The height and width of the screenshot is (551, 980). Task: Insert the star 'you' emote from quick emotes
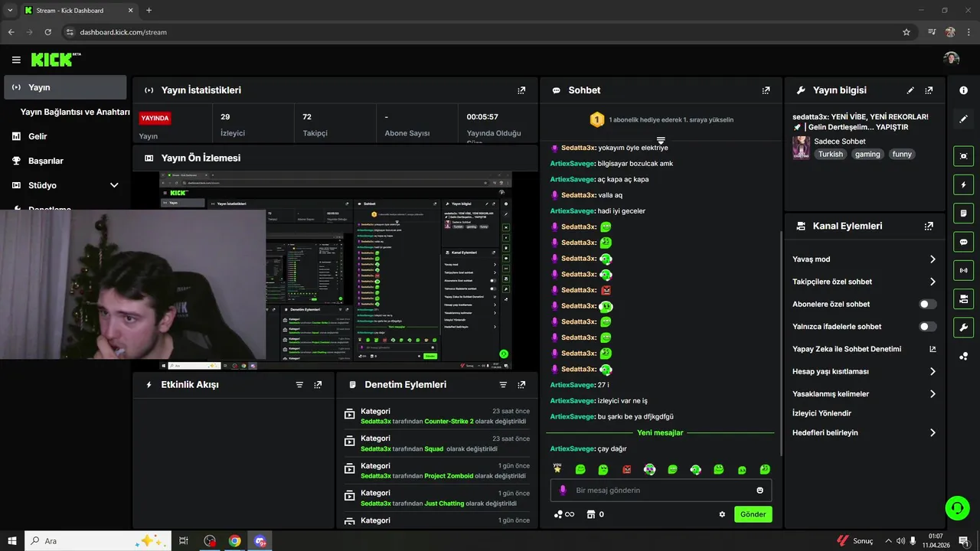[x=557, y=468]
